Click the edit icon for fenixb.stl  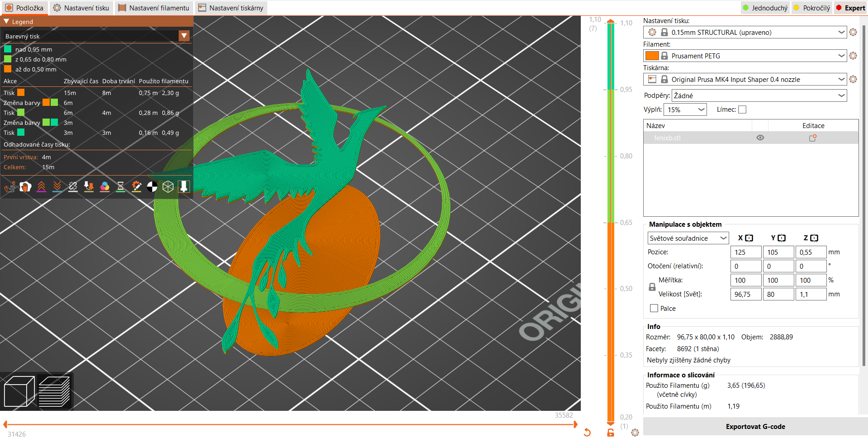(813, 138)
